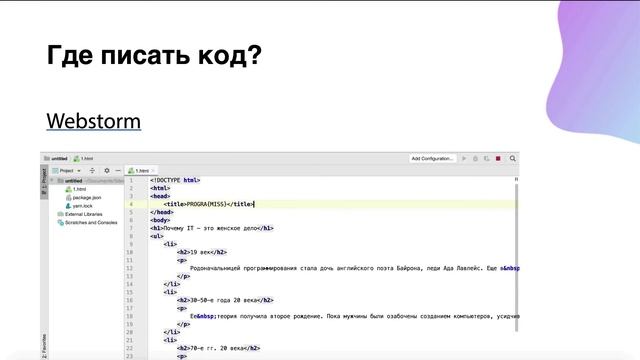The height and width of the screenshot is (360, 640).
Task: Click the h2 '70-е гг. 20 века' line
Action: pyautogui.click(x=219, y=348)
